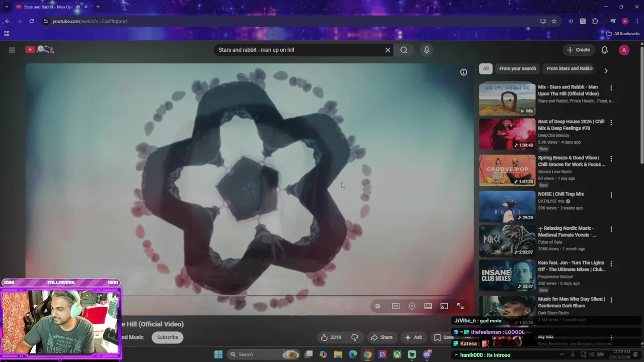Open Kato feat. Jon Turn The Lights Off

pyautogui.click(x=507, y=275)
